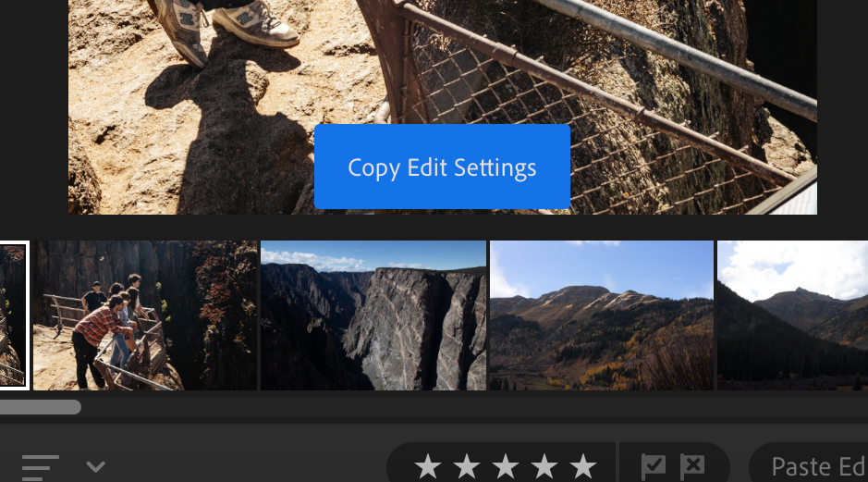The image size is (868, 482).
Task: Set rating to three stars
Action: pyautogui.click(x=506, y=466)
